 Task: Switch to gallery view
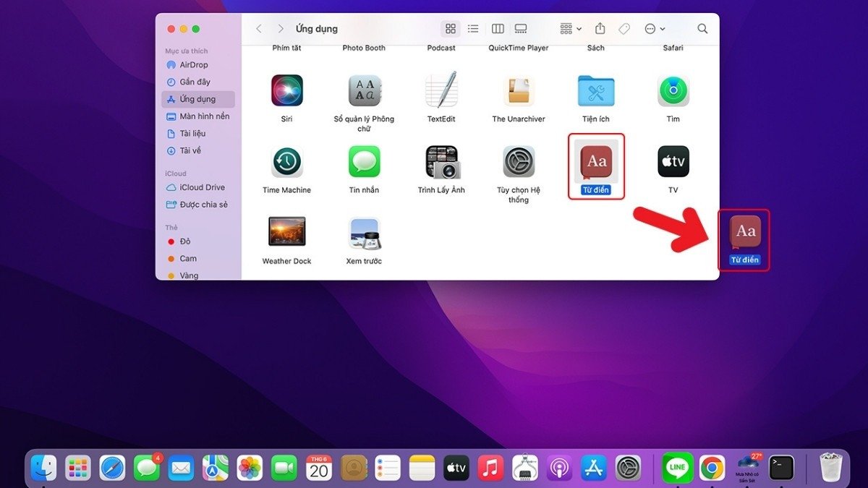pos(521,28)
